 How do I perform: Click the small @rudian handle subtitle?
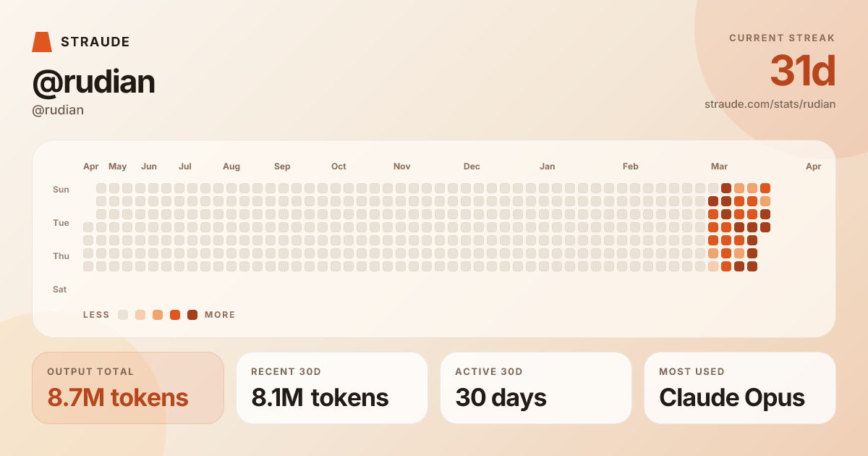point(58,110)
